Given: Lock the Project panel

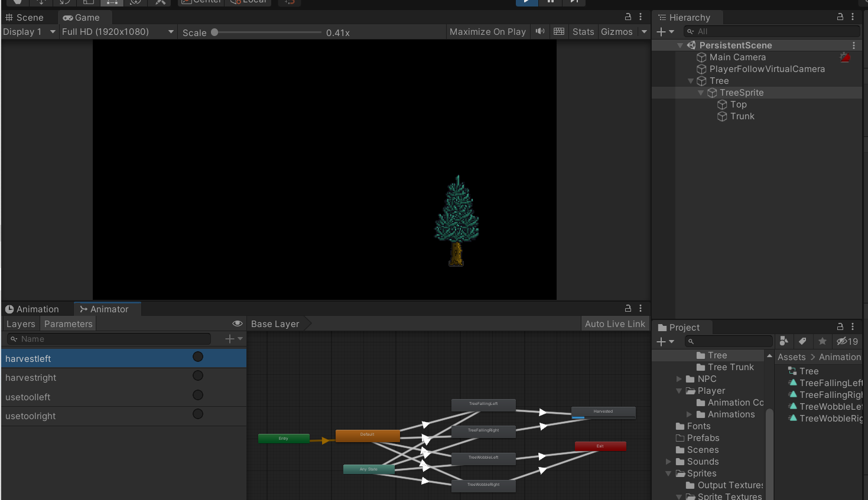Looking at the screenshot, I should point(840,327).
